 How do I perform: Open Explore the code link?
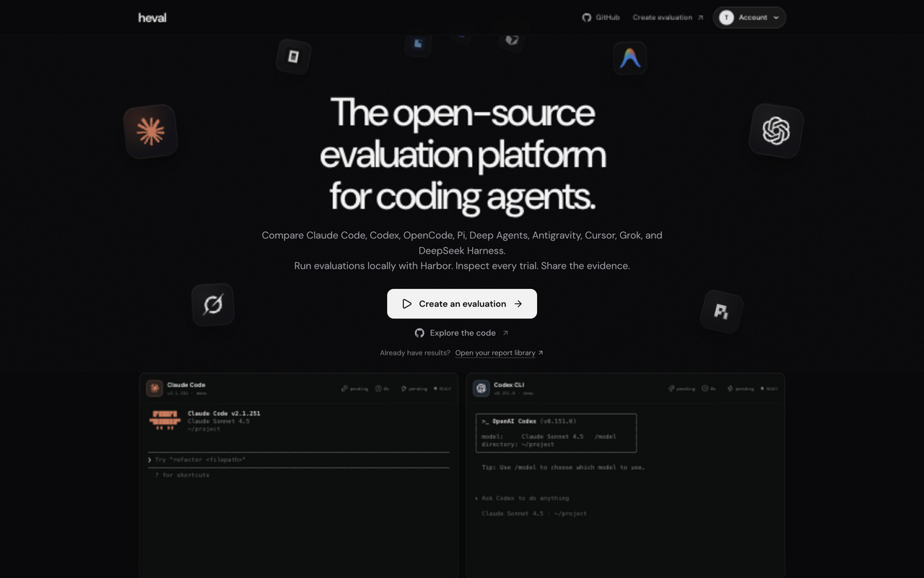pyautogui.click(x=462, y=333)
